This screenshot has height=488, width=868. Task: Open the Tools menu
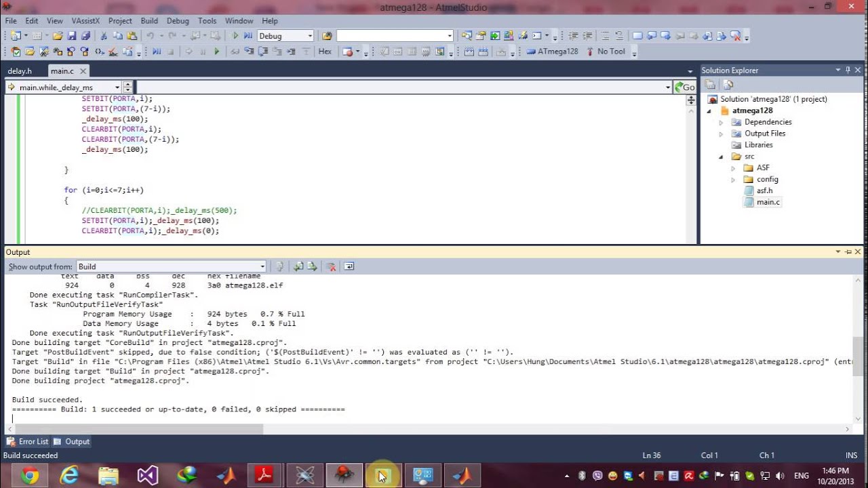coord(207,21)
